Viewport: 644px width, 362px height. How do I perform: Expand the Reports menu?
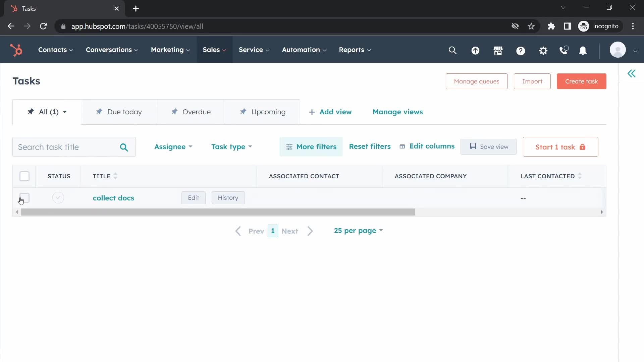pyautogui.click(x=355, y=50)
